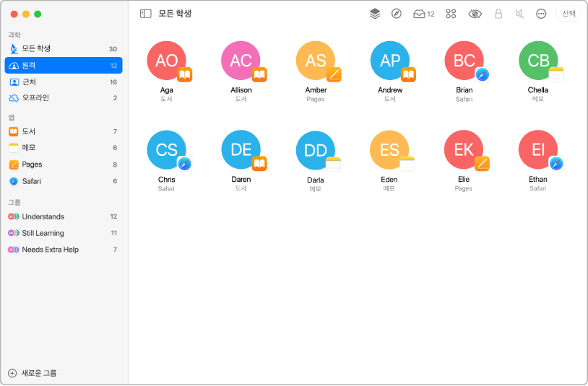Click the Safari badge on Chris's avatar
Viewport: 588px width, 386px height.
click(184, 164)
